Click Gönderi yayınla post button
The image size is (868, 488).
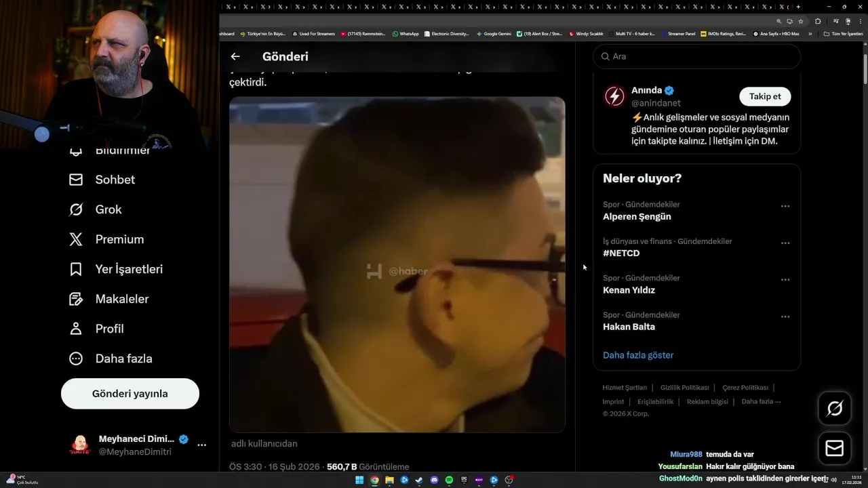tap(130, 394)
